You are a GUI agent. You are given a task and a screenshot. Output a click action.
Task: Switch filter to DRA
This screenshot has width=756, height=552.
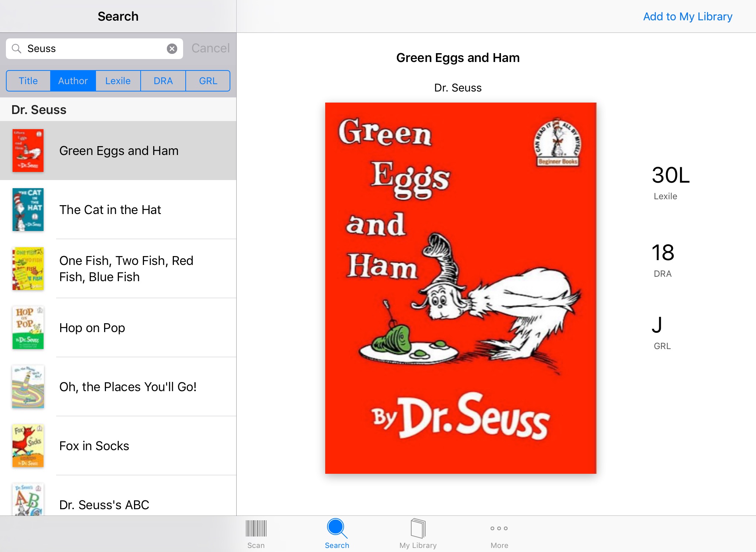pyautogui.click(x=163, y=81)
